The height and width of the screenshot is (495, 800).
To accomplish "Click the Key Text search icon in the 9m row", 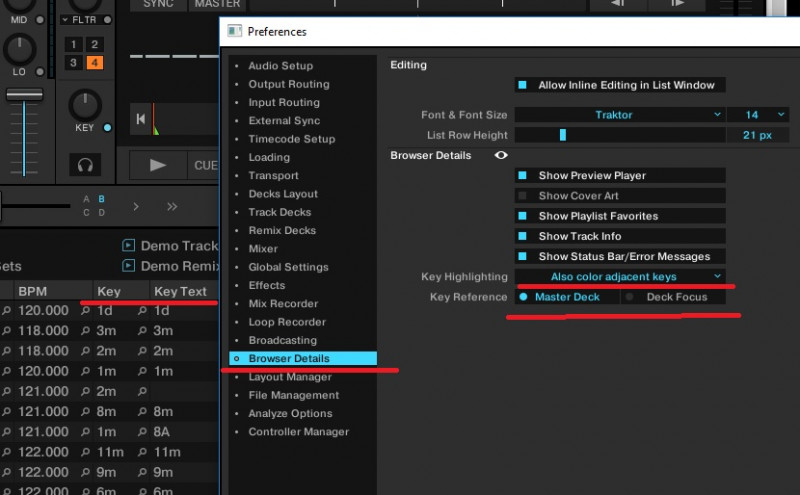I will 143,473.
